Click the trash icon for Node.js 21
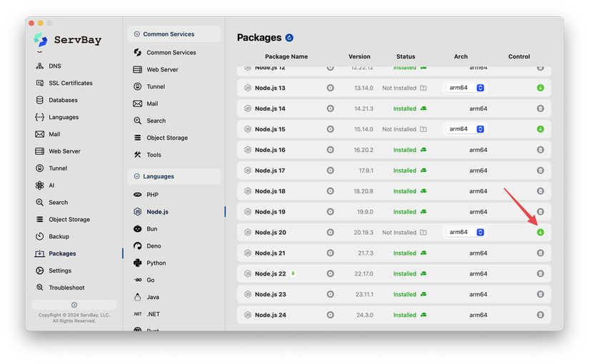The width and height of the screenshot is (589, 364). (540, 253)
